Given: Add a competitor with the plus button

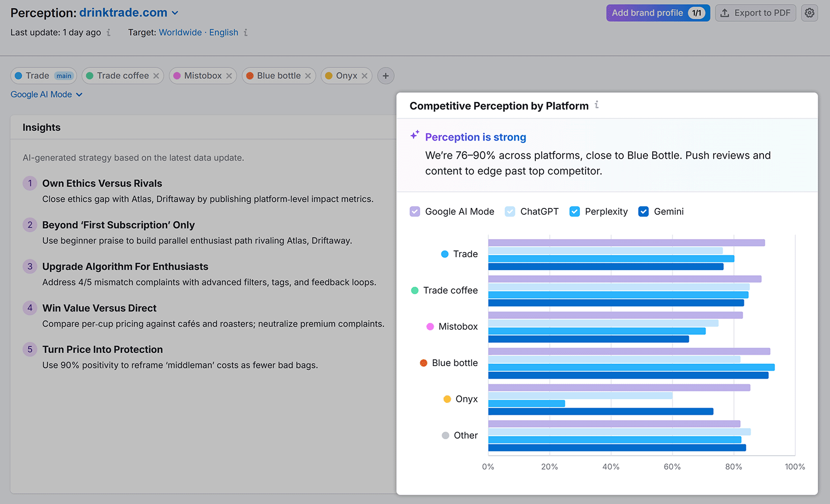Looking at the screenshot, I should click(x=385, y=76).
